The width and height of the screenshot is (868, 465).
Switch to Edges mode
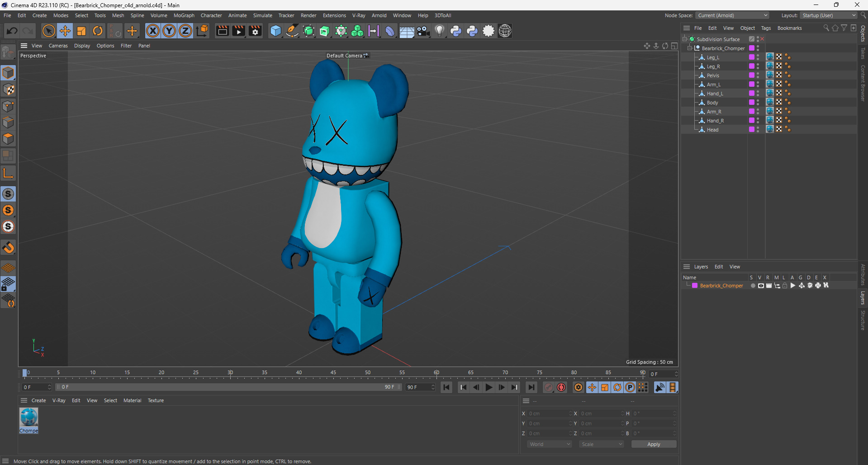(x=8, y=122)
